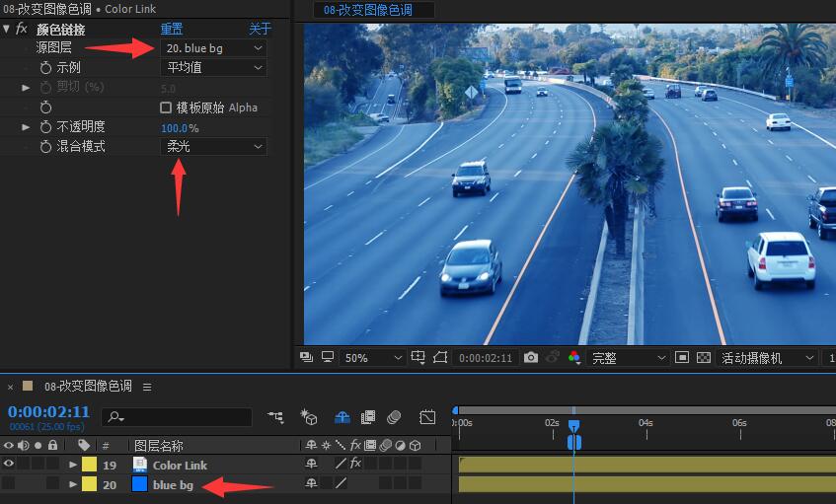Open composition mini-flowchart icon
Screen dimensions: 836x504
tap(275, 417)
